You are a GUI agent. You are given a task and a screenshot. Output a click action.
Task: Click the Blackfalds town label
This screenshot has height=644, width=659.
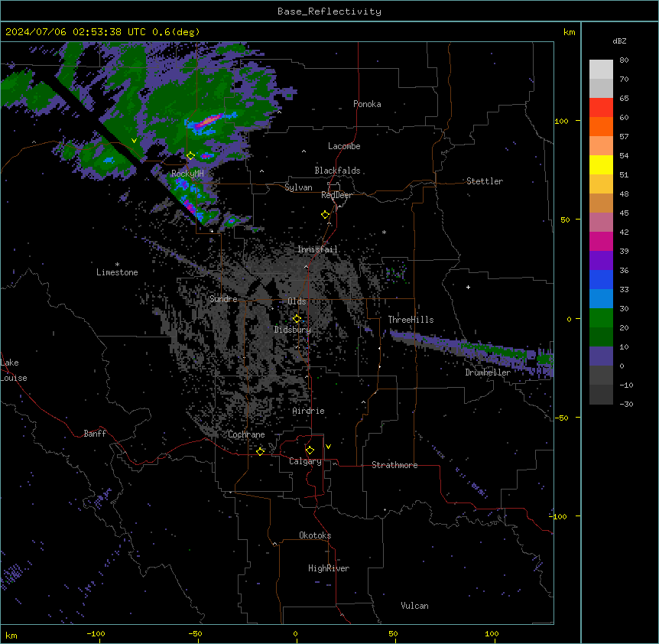coord(337,171)
